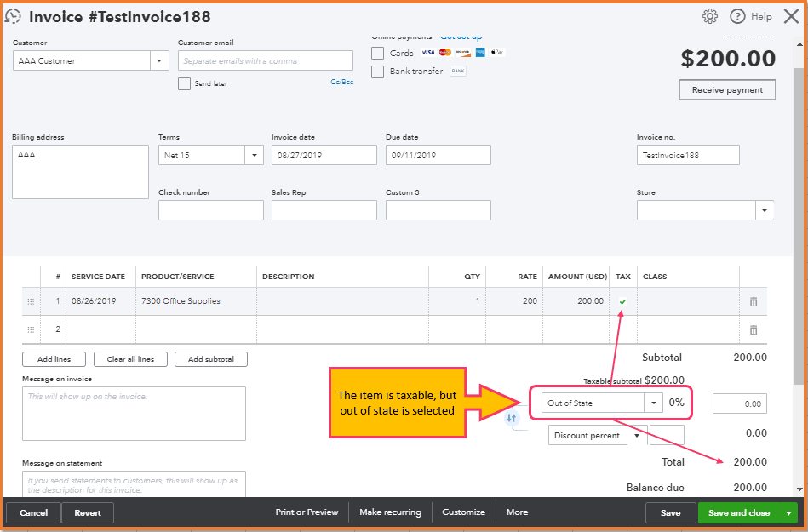Click the Sales Rep field
This screenshot has height=532, width=808.
324,210
